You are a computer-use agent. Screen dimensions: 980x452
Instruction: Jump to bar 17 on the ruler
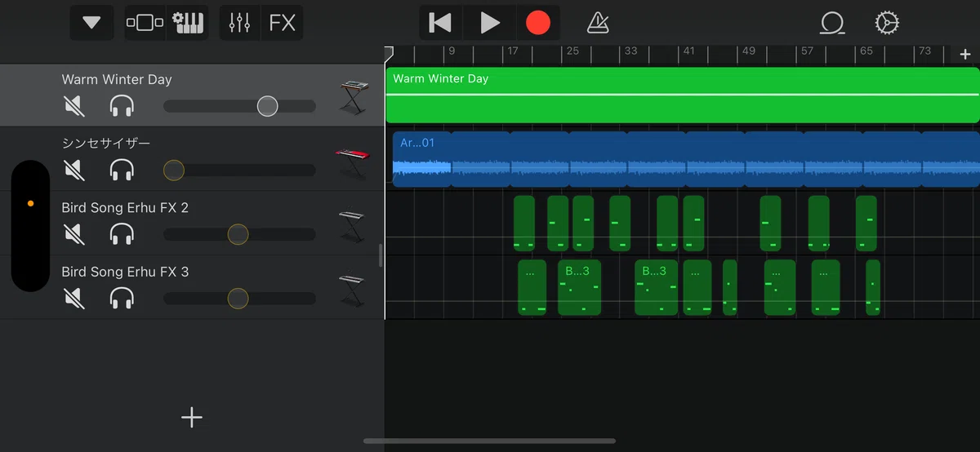512,51
